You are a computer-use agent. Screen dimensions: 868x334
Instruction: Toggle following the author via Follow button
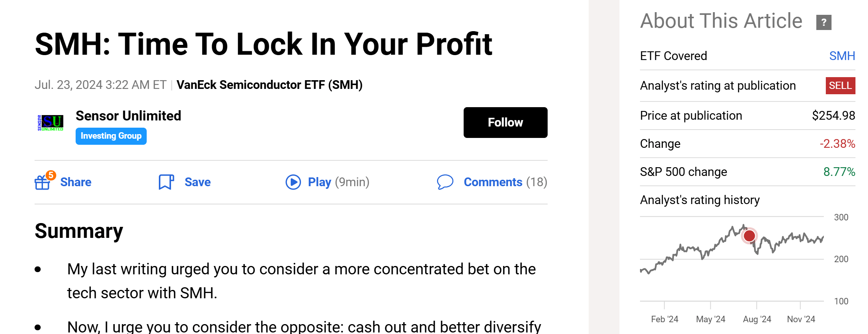pyautogui.click(x=505, y=122)
